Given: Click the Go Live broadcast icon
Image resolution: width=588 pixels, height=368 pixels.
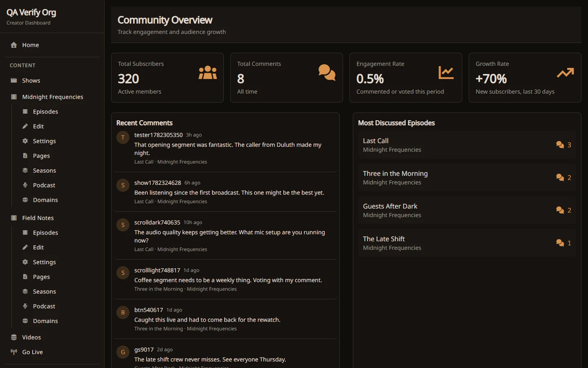Looking at the screenshot, I should click(x=14, y=352).
